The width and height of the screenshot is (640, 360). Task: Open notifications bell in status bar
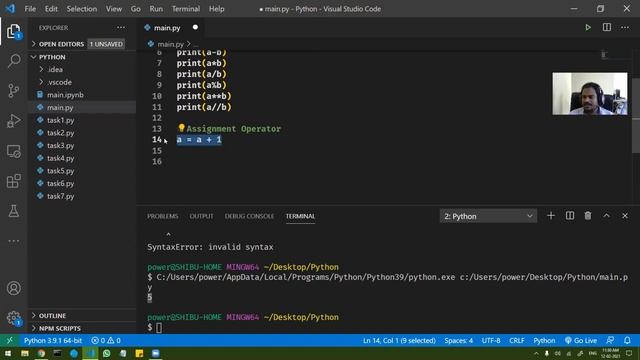(x=627, y=340)
